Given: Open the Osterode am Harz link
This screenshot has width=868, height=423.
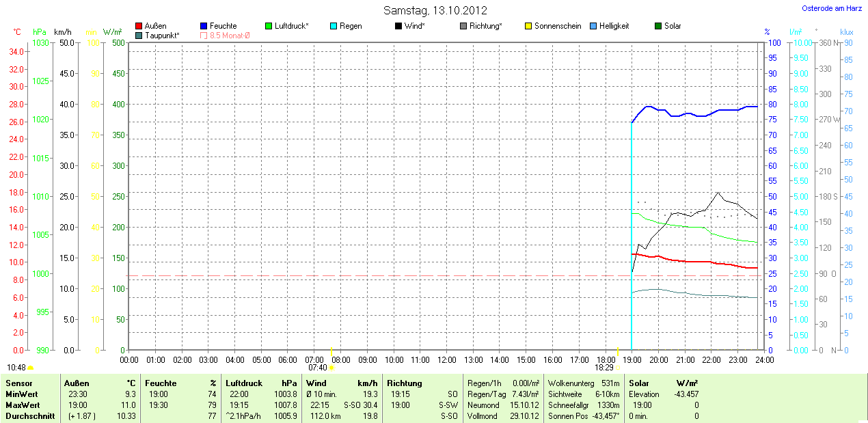Looking at the screenshot, I should [831, 8].
